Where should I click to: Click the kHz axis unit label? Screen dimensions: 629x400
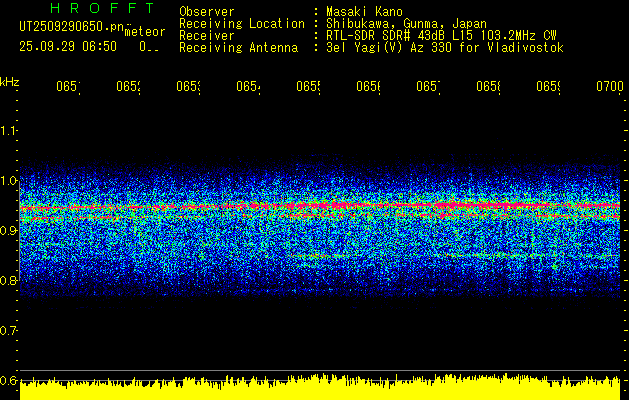pyautogui.click(x=9, y=82)
